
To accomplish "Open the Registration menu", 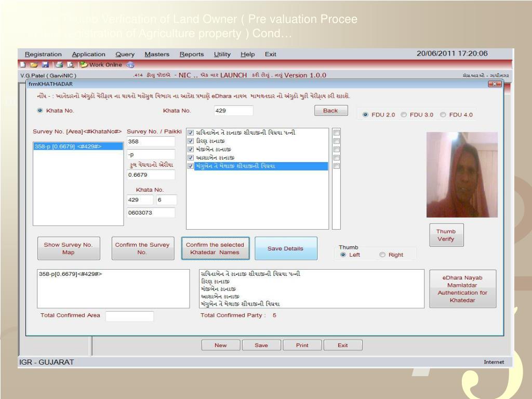I will pyautogui.click(x=43, y=54).
